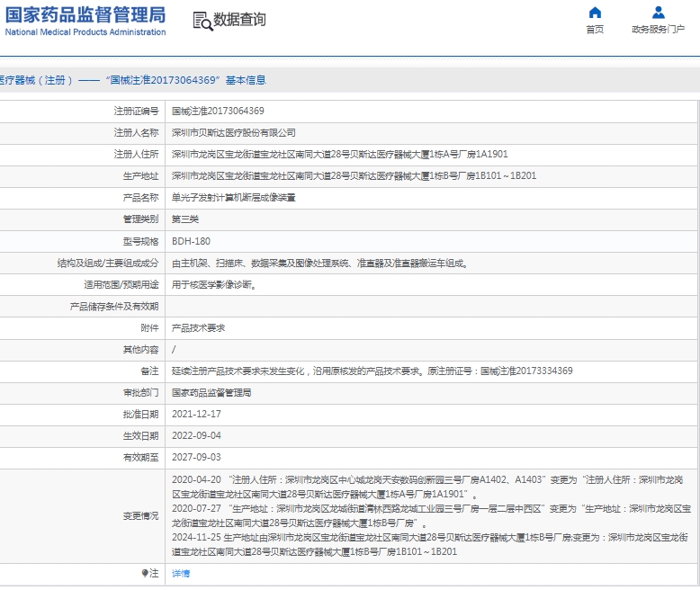Click expiry date 2027-09-03
Viewport: 700px width, 590px height.
(196, 458)
